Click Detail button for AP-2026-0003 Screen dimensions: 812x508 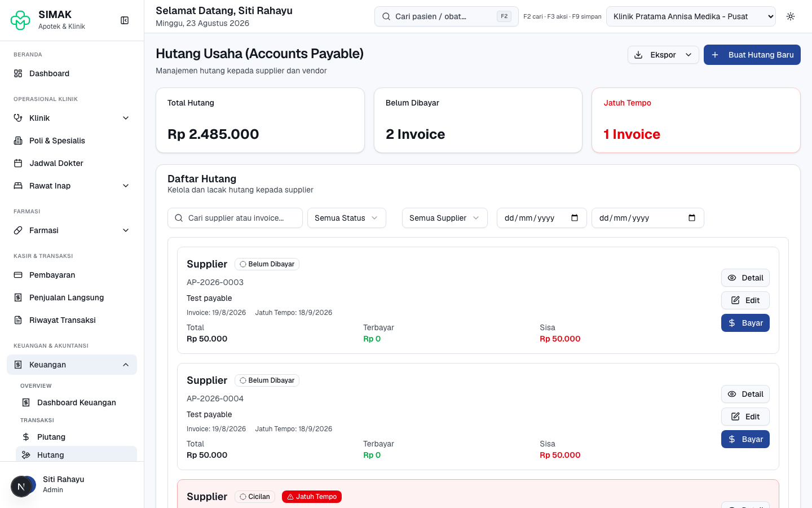(x=745, y=278)
